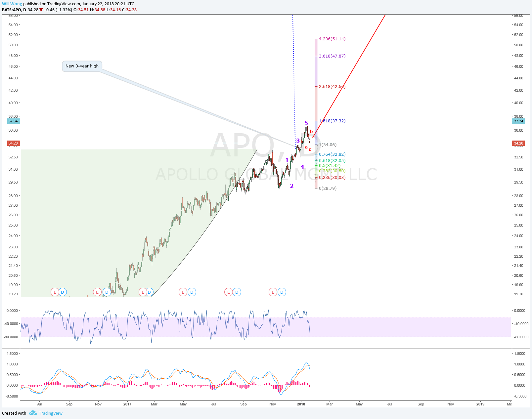Select the 2.618(42.60) Fibonacci level label
The image size is (532, 419).
coord(332,86)
